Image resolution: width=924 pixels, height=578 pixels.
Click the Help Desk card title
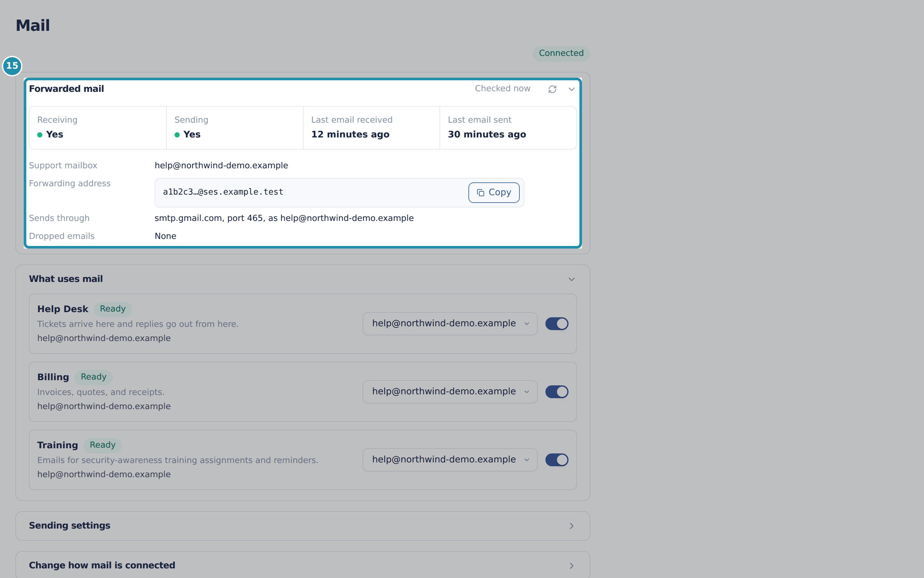click(63, 309)
